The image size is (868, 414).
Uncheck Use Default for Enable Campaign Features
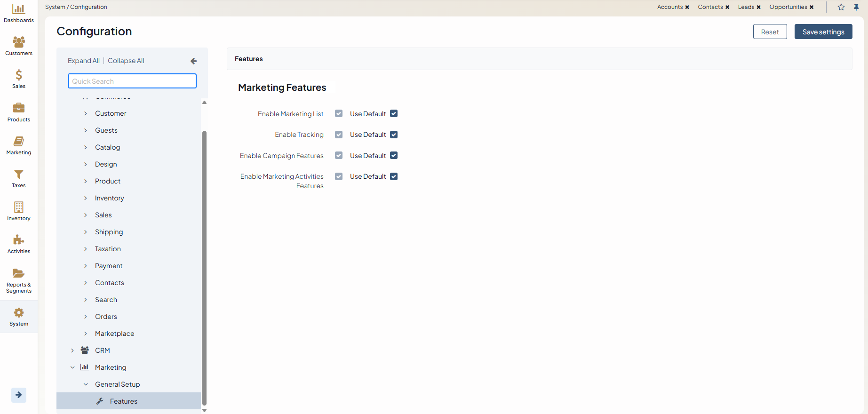coord(394,156)
